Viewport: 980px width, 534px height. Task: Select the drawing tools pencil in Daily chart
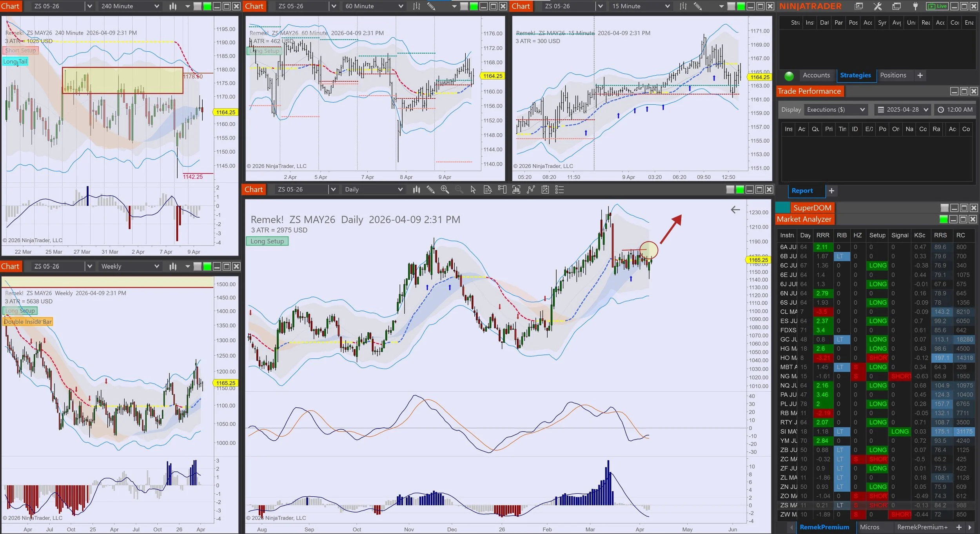[430, 189]
